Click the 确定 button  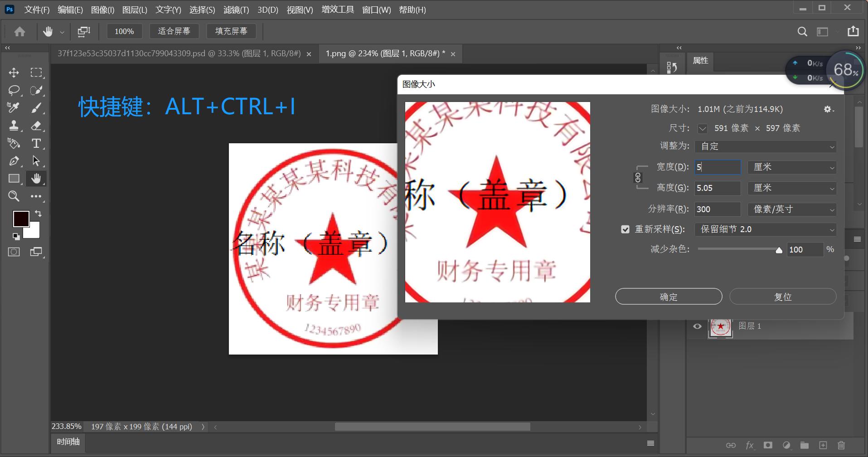[x=668, y=296]
